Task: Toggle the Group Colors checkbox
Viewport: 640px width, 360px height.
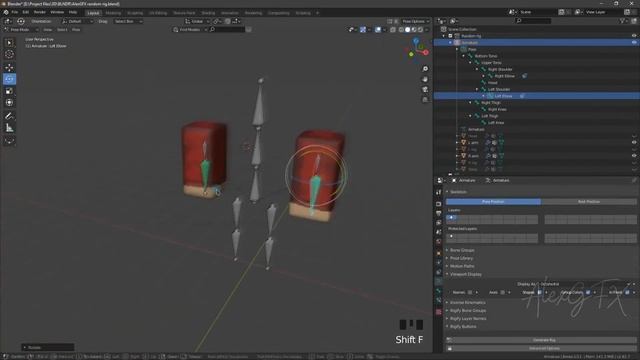Action: click(x=588, y=292)
